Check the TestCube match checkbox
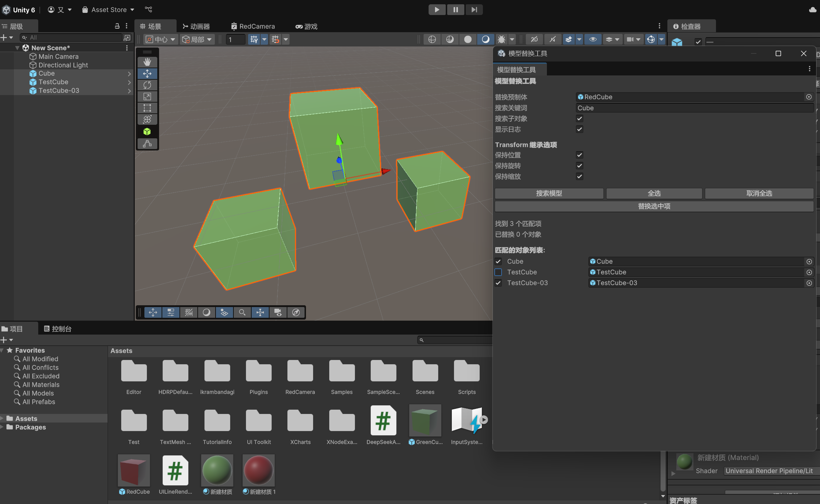 (498, 272)
